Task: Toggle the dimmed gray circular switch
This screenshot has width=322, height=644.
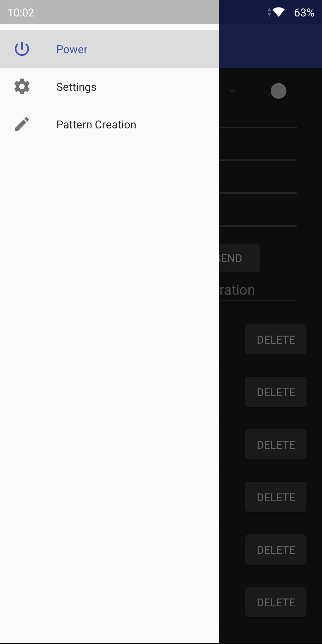Action: click(278, 91)
